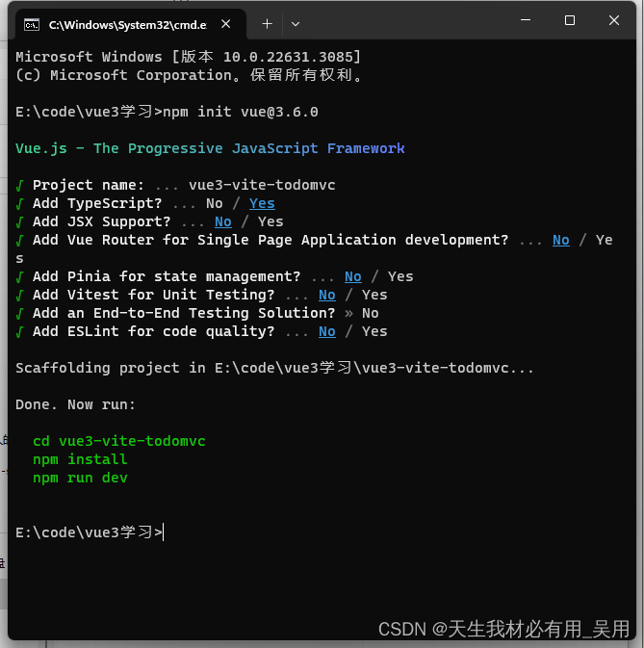Viewport: 644px width, 648px height.
Task: Click the underlined No for Pinia
Action: tap(353, 276)
